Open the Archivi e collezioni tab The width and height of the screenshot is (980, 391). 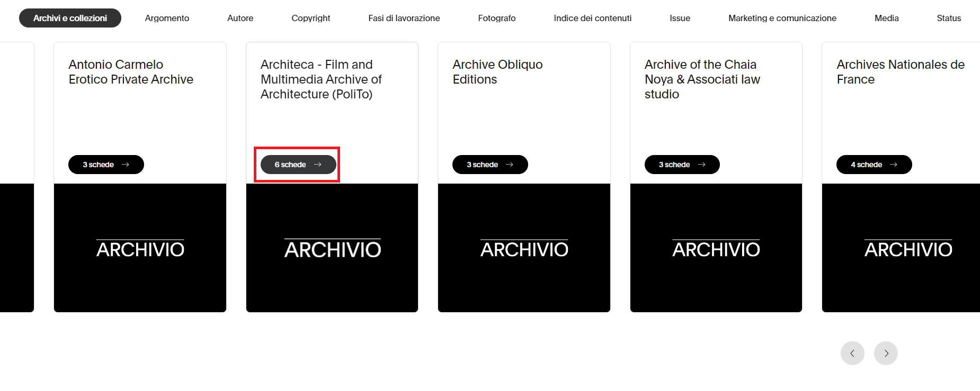tap(70, 18)
